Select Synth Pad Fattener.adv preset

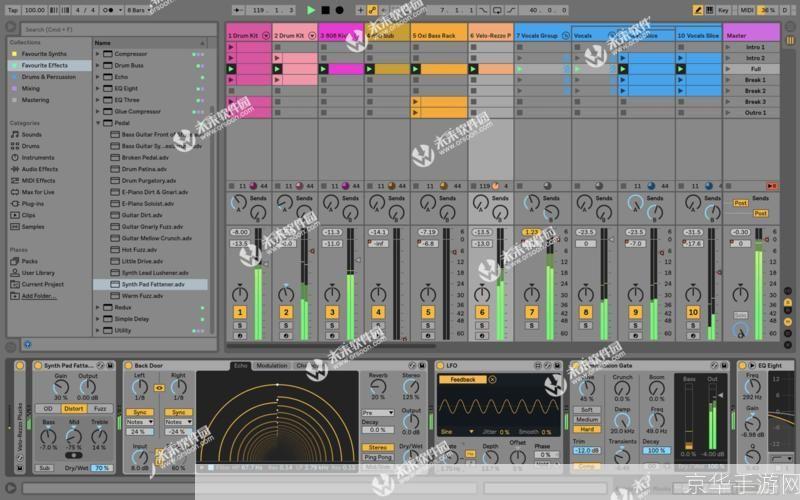coord(150,284)
